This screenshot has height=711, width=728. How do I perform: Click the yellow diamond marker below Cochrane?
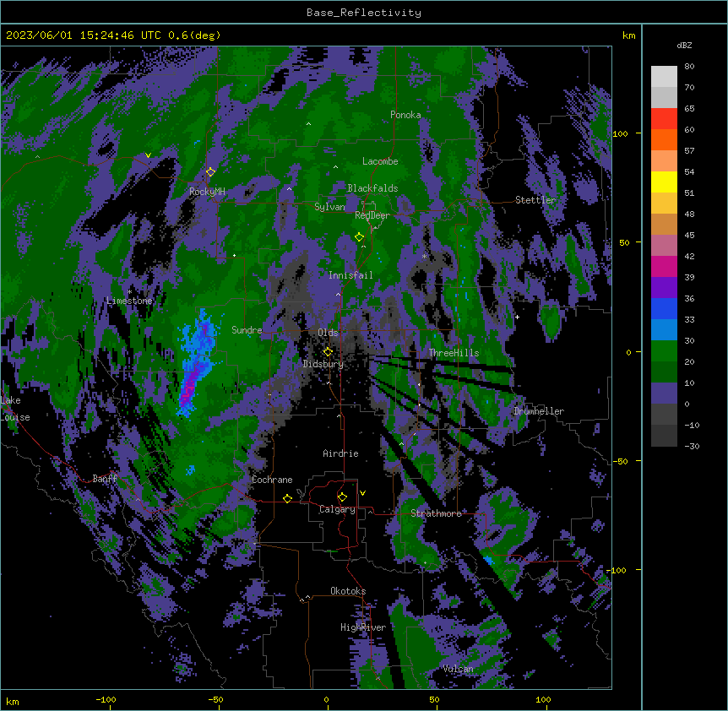[x=287, y=498]
